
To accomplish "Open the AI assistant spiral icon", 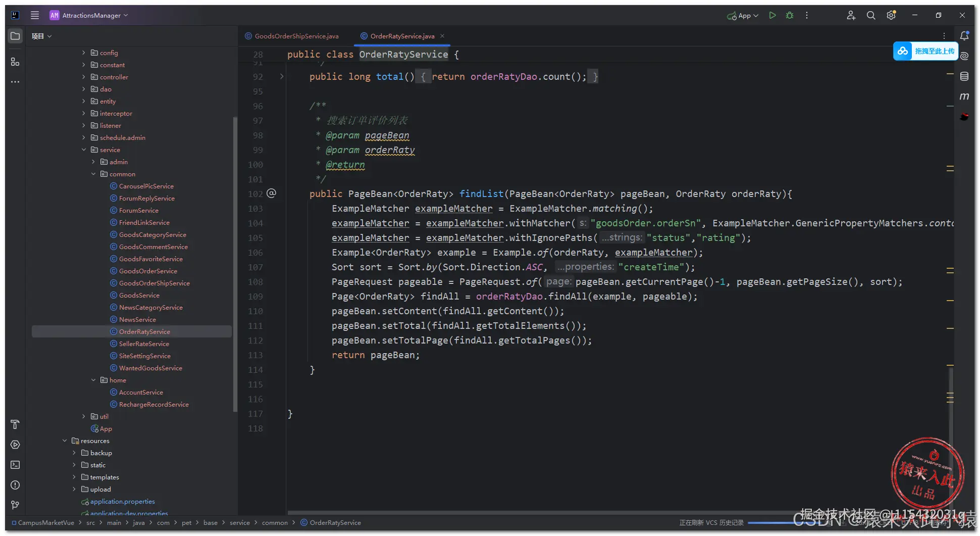I will point(964,56).
